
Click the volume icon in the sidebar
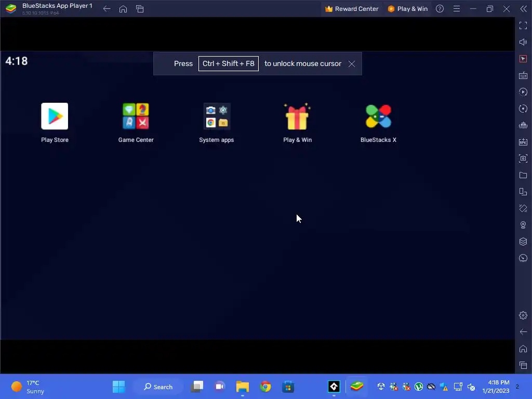pos(523,42)
